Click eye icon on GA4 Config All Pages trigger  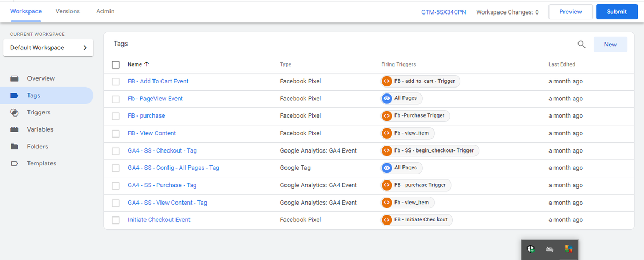pyautogui.click(x=386, y=168)
